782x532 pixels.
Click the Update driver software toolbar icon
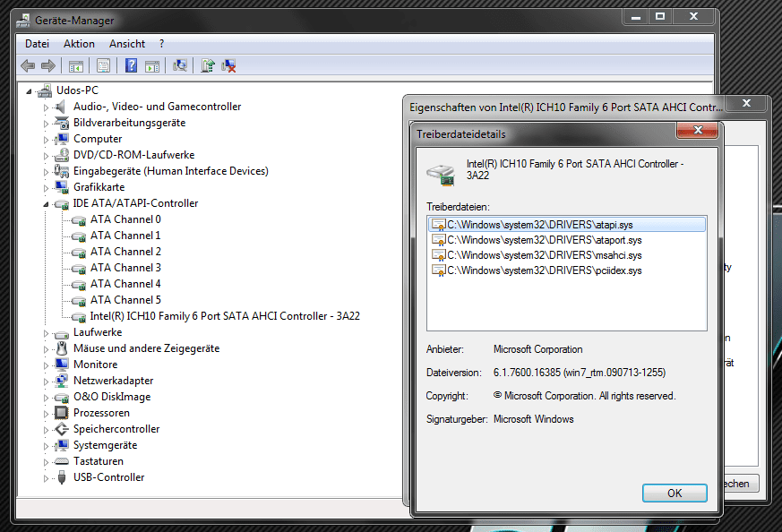coord(208,65)
